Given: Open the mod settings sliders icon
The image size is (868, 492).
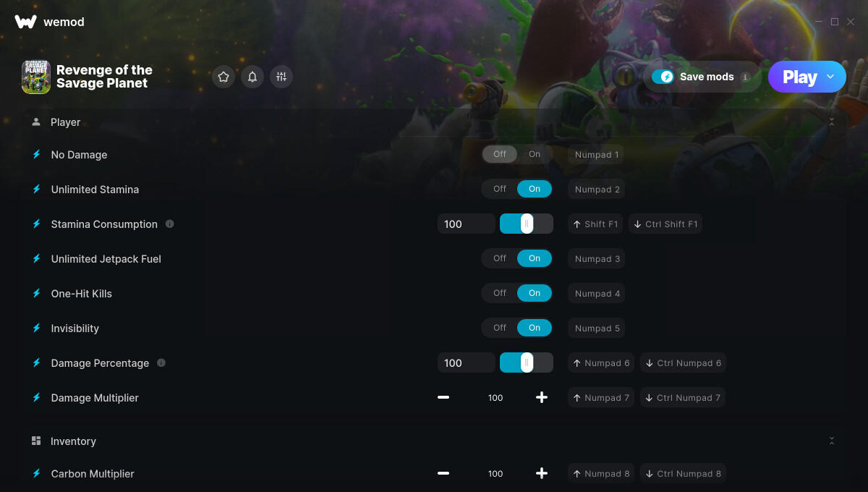Looking at the screenshot, I should (281, 77).
